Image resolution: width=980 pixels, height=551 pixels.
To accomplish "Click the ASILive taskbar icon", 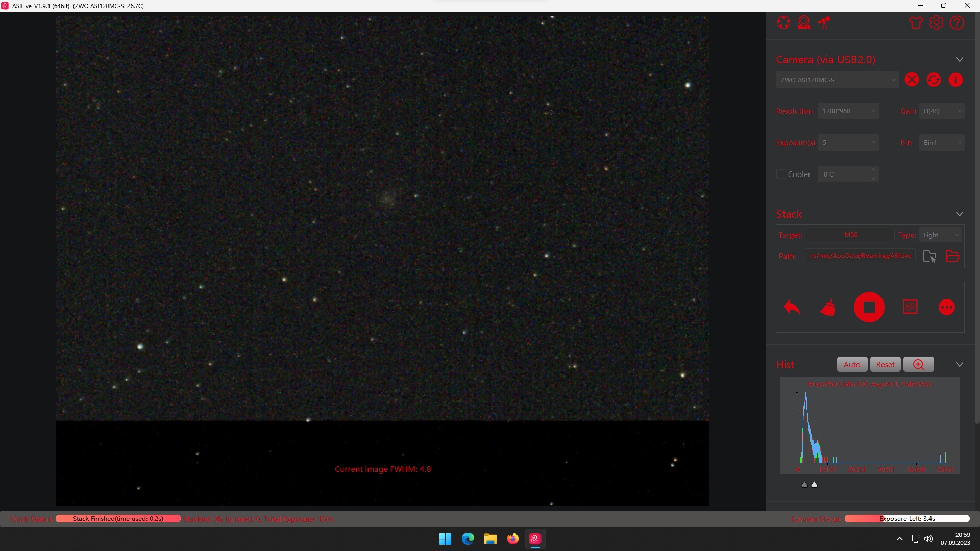I will coord(535,539).
